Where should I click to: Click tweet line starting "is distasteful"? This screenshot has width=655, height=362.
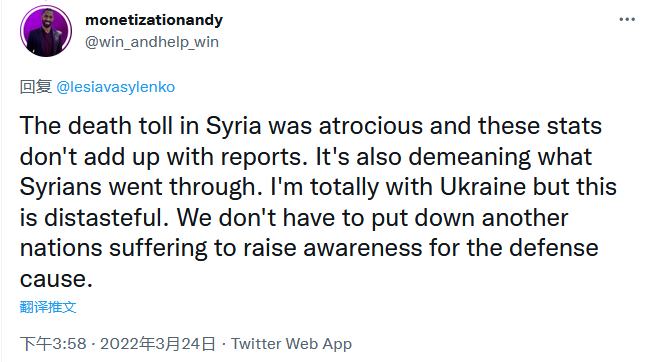tap(294, 218)
